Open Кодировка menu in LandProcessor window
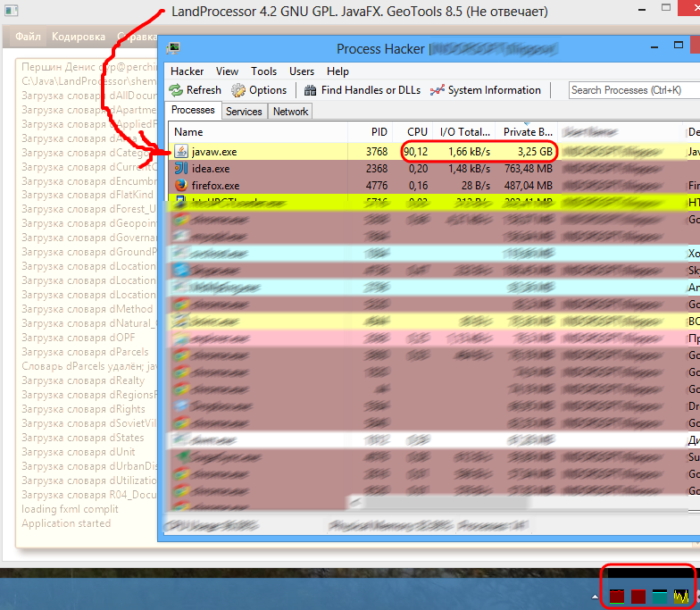This screenshot has height=610, width=700. coord(79,37)
